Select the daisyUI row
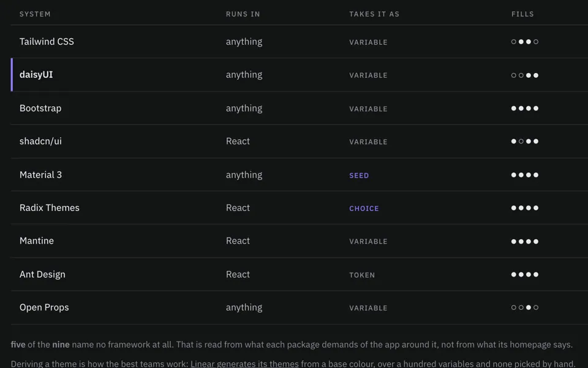Image resolution: width=588 pixels, height=368 pixels. pos(300,75)
